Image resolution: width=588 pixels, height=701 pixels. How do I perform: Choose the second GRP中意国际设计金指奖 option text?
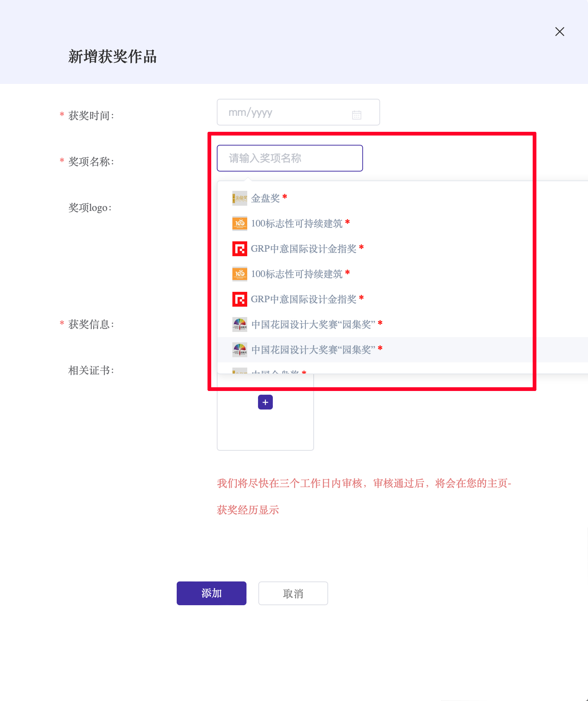pyautogui.click(x=303, y=299)
